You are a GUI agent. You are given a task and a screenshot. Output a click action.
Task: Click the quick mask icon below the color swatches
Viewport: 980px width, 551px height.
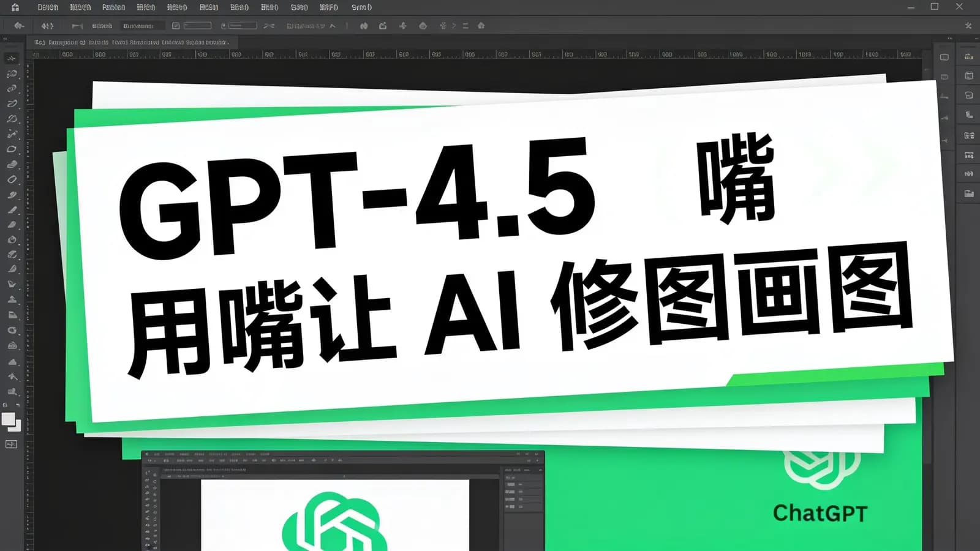(x=11, y=444)
